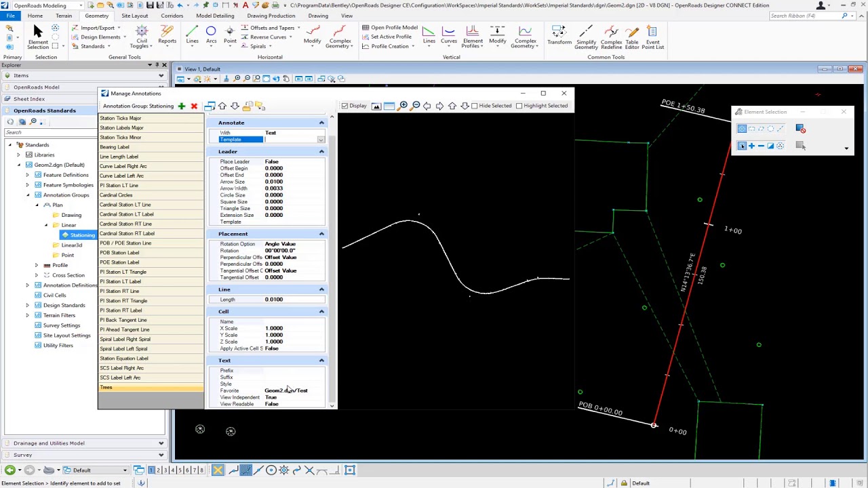Enable the Highlight Selected checkbox
868x488 pixels.
point(519,106)
